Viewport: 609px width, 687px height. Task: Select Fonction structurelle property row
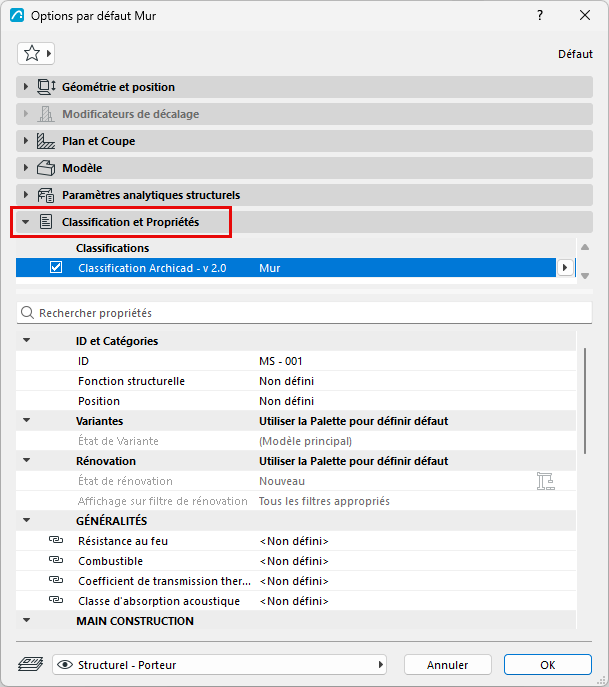coord(296,381)
